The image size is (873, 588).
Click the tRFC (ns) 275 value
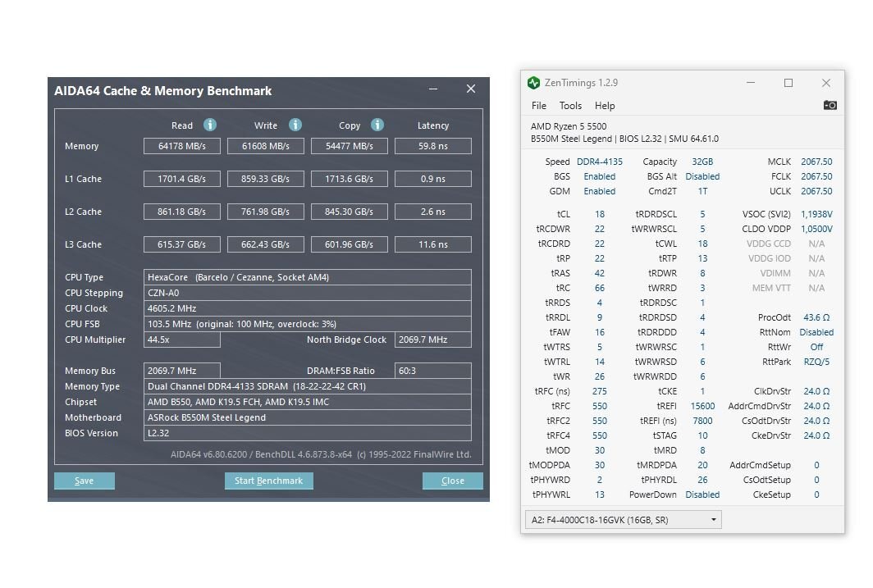600,391
